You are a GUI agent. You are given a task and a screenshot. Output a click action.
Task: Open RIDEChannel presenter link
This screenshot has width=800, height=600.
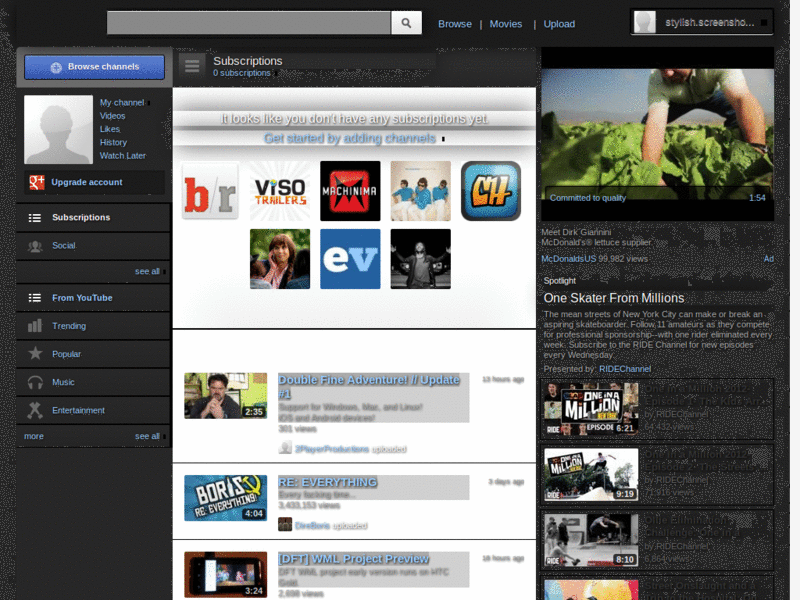click(625, 369)
